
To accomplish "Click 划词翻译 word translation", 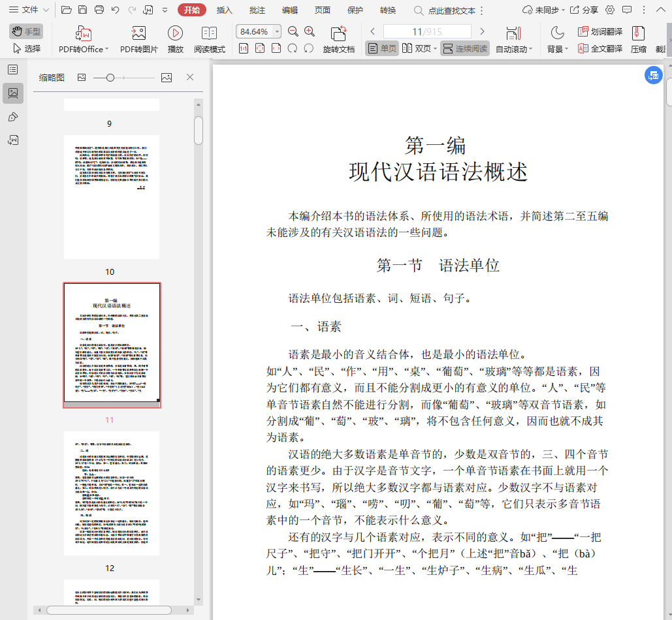I will coord(600,32).
